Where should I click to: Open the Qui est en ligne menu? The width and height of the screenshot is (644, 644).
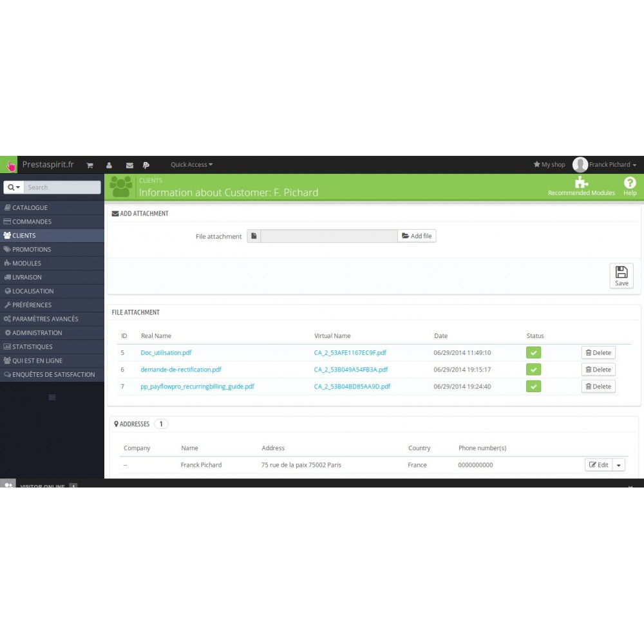click(52, 361)
